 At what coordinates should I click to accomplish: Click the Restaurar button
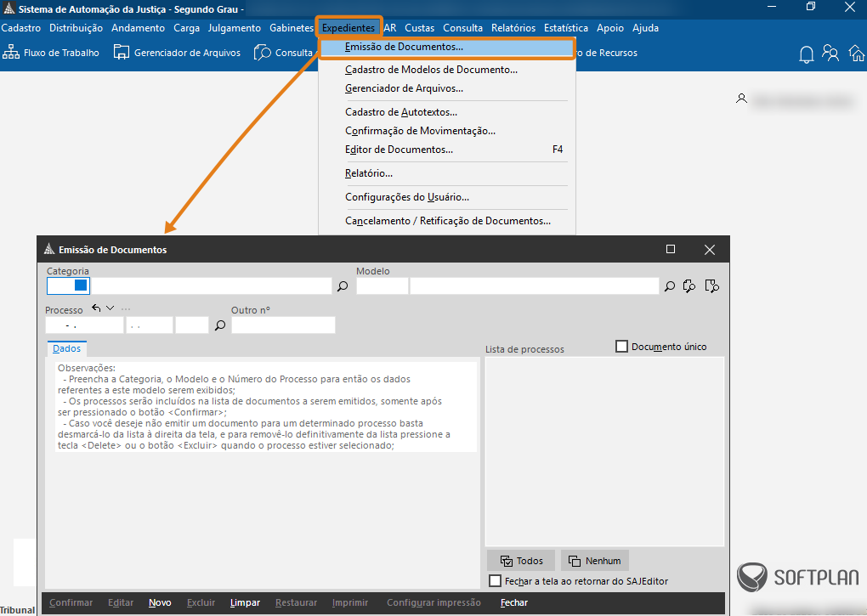coord(297,602)
